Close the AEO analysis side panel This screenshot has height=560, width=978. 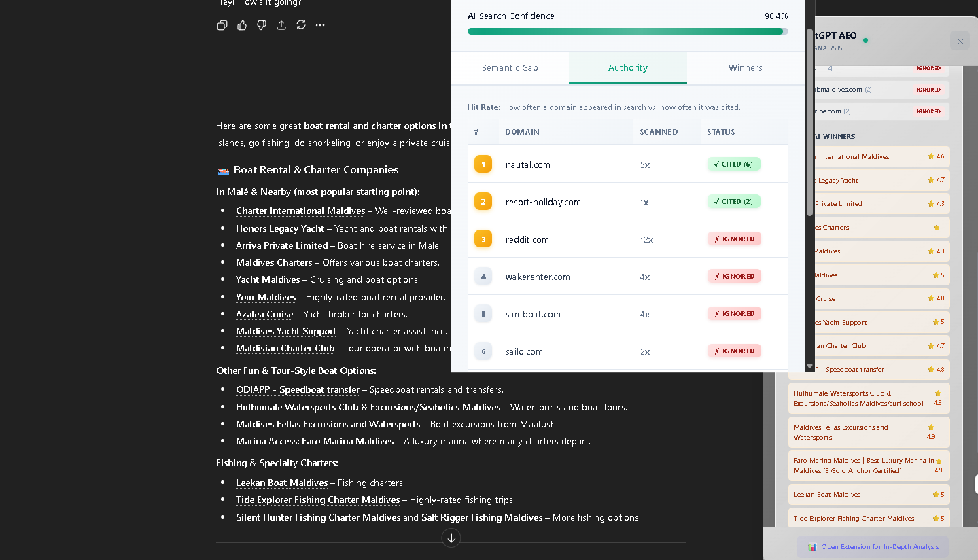tap(960, 41)
